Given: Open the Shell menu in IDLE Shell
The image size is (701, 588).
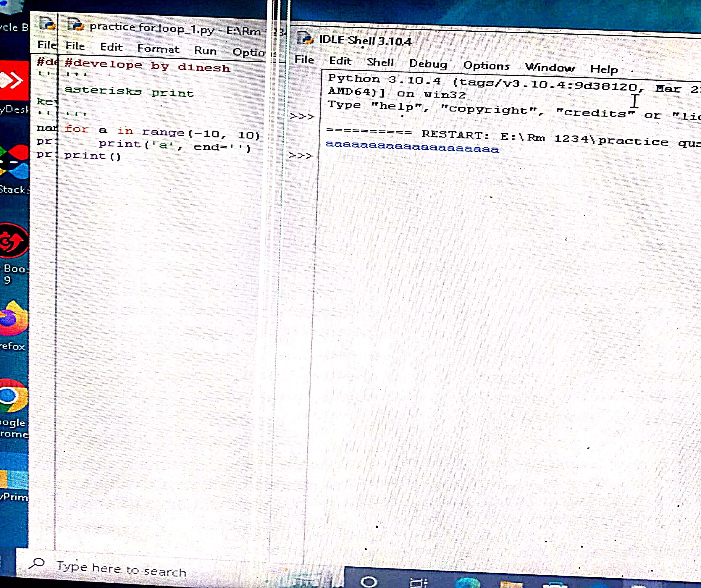Looking at the screenshot, I should (x=380, y=62).
